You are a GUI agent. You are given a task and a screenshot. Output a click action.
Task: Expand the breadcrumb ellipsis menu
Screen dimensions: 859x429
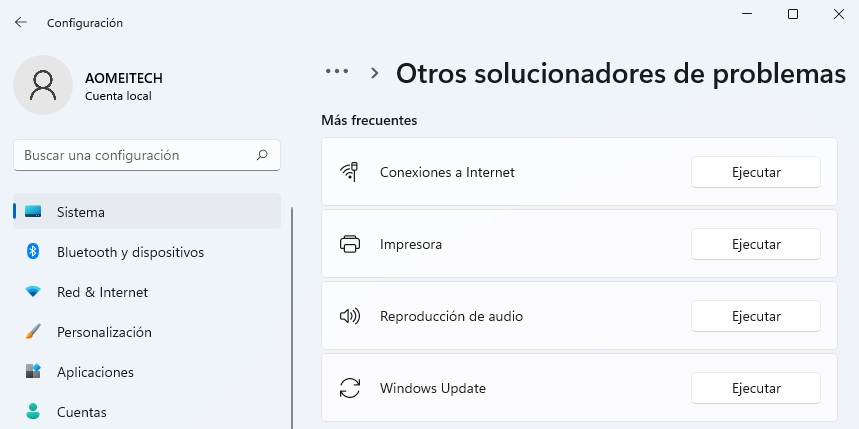pos(337,72)
